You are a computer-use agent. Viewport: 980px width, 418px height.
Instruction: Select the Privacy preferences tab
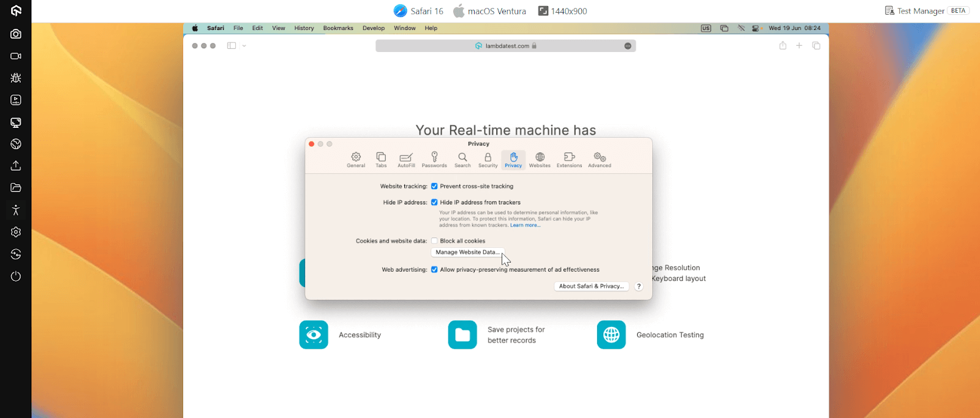point(513,160)
